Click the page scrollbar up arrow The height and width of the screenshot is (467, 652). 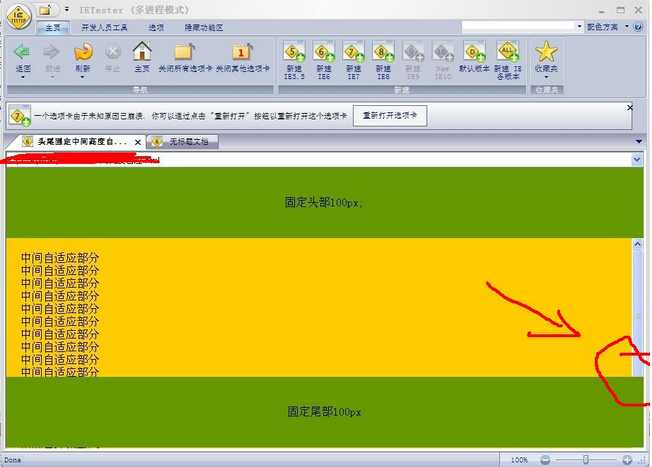pyautogui.click(x=637, y=244)
